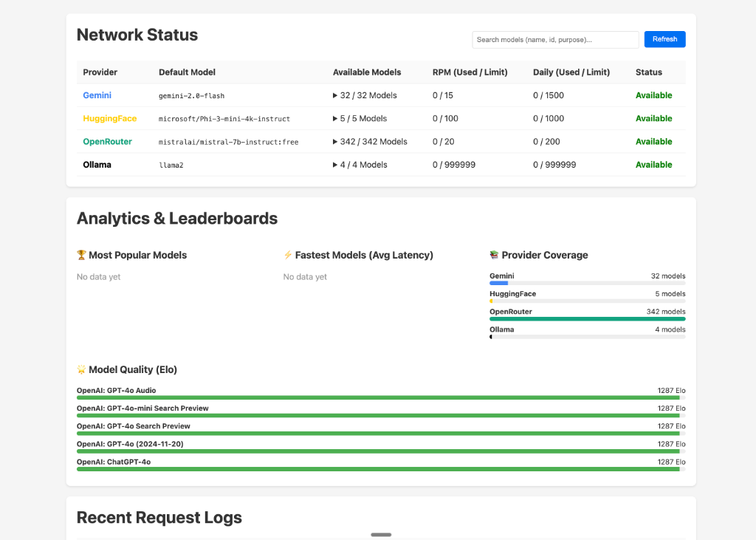This screenshot has height=540, width=756.
Task: Click the Gemini coverage progress bar
Action: [x=587, y=283]
